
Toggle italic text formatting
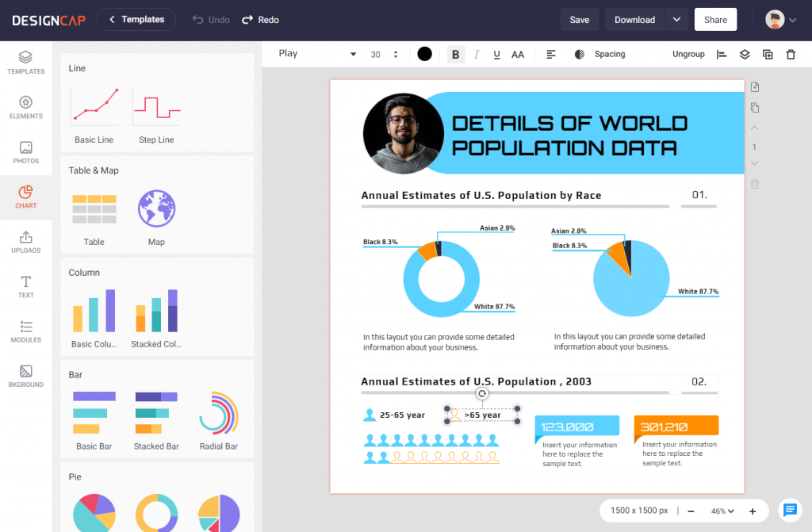point(476,54)
